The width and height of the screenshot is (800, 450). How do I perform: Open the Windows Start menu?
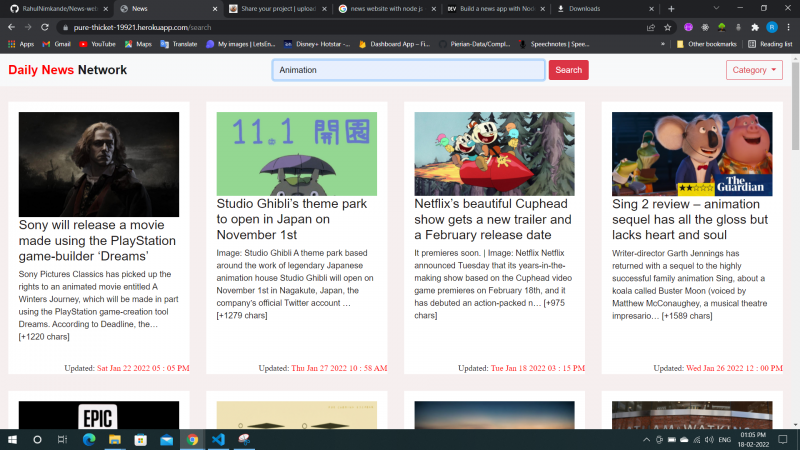12,439
